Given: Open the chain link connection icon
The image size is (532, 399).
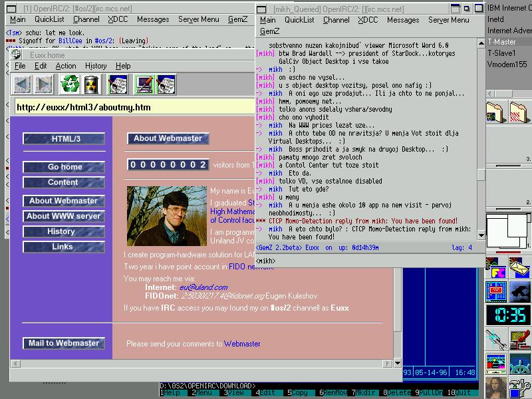Looking at the screenshot, I should coord(496,339).
